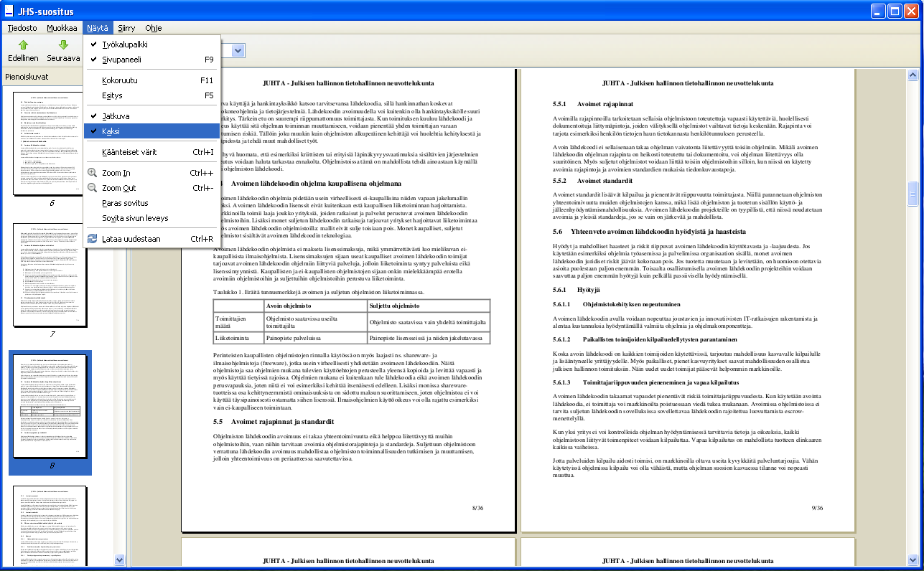The image size is (924, 571).
Task: Click heading 5.6.1.1 Ohjelmistokehityksen nopeutuminen
Action: [616, 304]
